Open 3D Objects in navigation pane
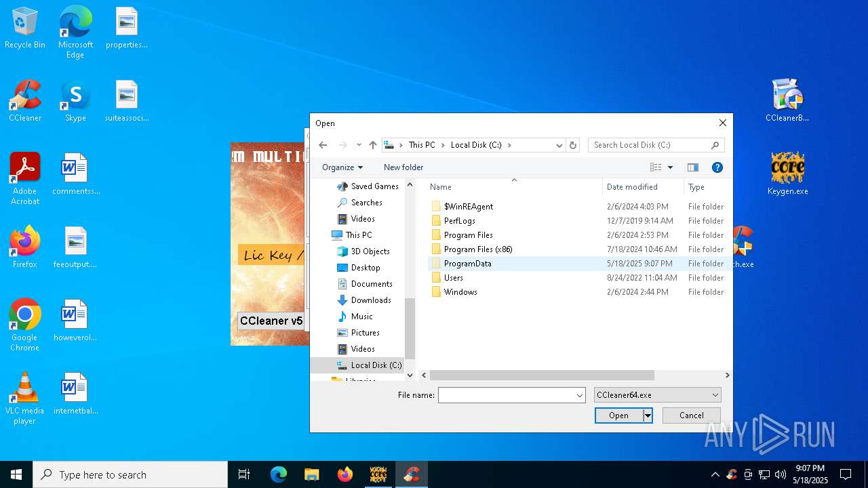Screen dimensions: 868x488 [x=370, y=251]
